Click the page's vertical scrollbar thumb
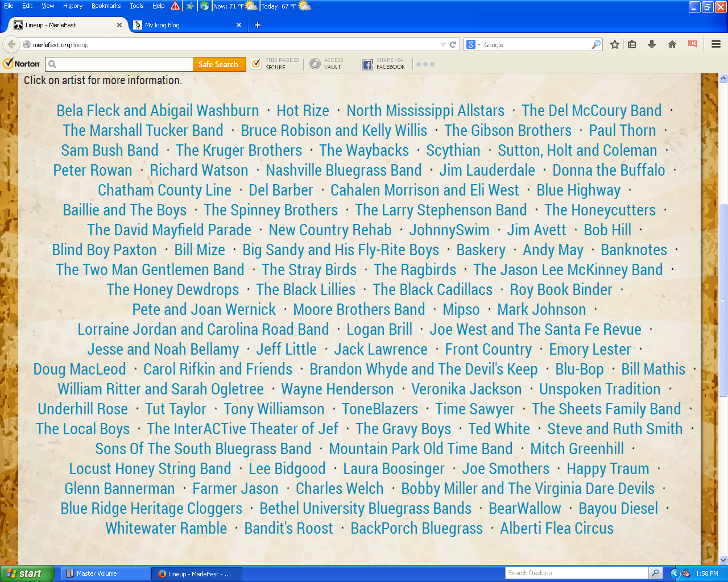This screenshot has height=582, width=728. pyautogui.click(x=723, y=300)
